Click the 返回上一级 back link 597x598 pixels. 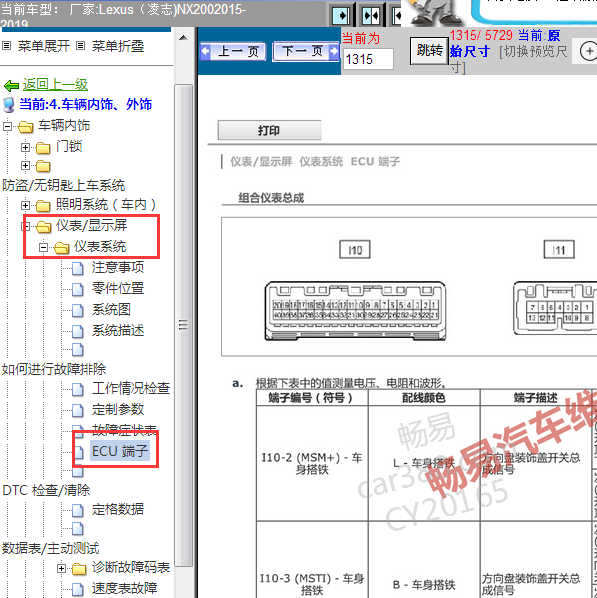click(x=55, y=84)
